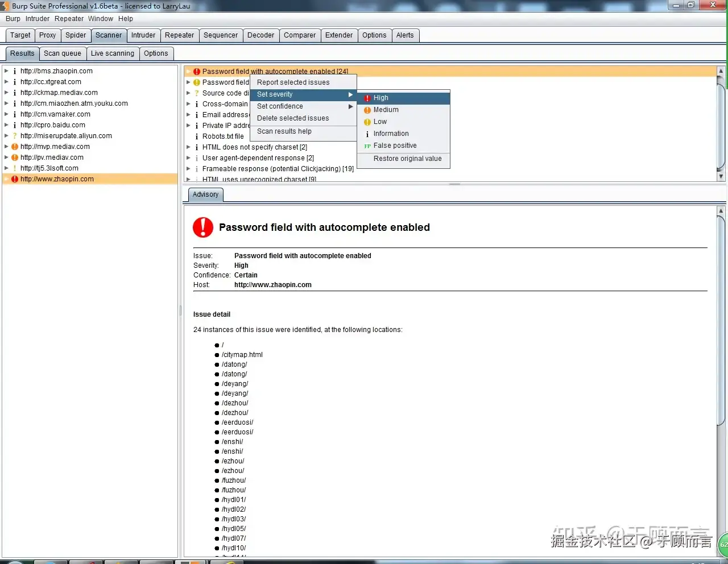Open Set confidence submenu arrow
This screenshot has height=564, width=728.
click(351, 106)
